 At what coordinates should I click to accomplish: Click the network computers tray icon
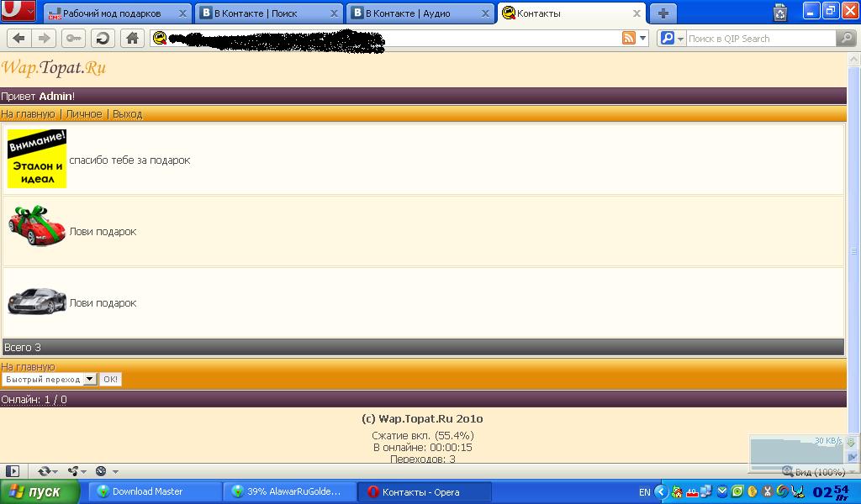pos(706,492)
